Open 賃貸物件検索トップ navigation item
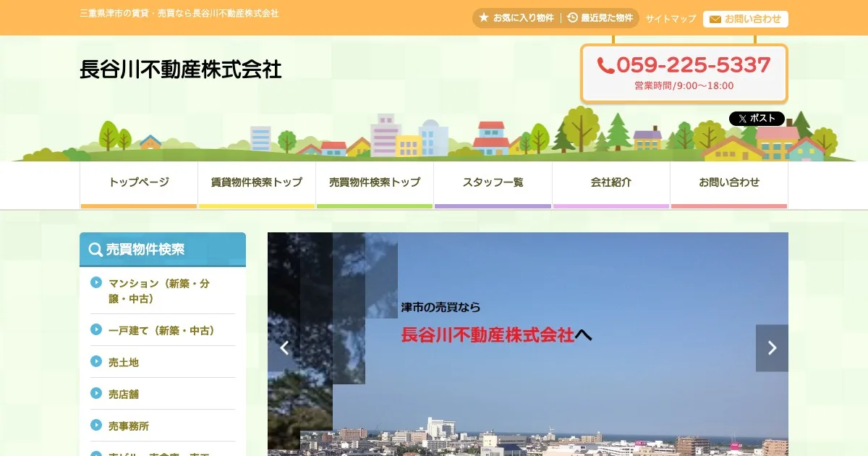Viewport: 868px width, 456px height. coord(257,185)
